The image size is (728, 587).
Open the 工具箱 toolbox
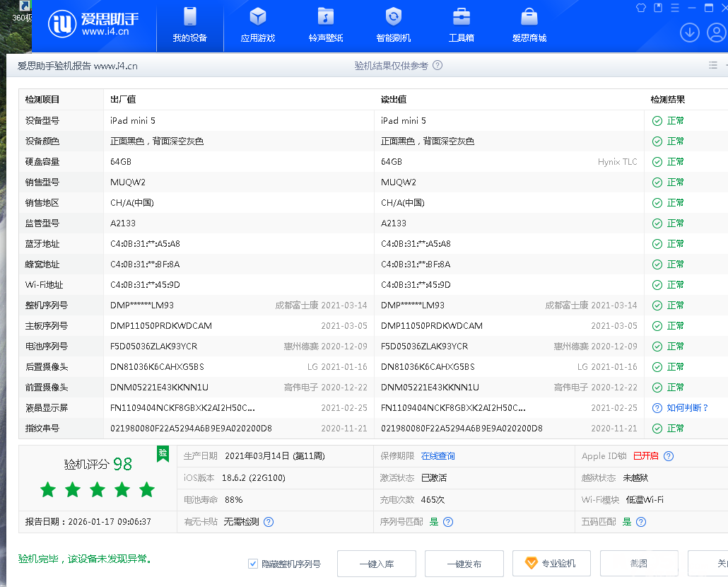(x=461, y=25)
